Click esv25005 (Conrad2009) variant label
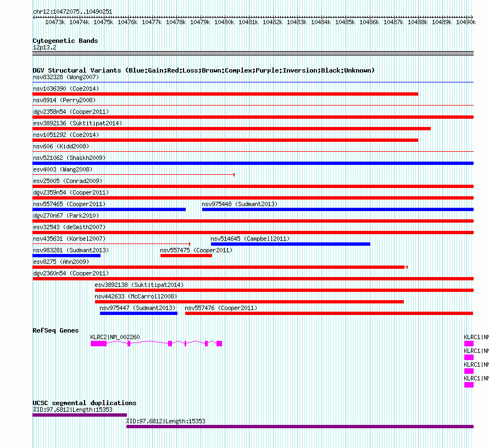The image size is (489, 448). click(x=68, y=181)
